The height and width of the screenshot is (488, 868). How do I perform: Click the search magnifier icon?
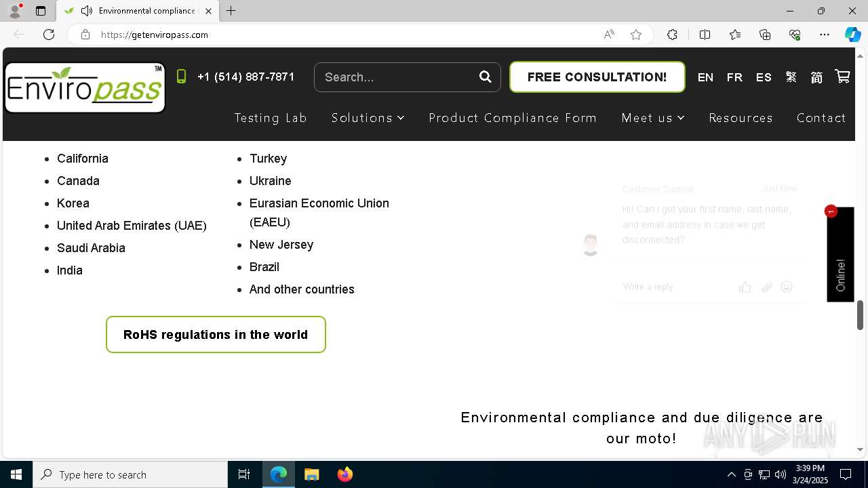pos(485,77)
